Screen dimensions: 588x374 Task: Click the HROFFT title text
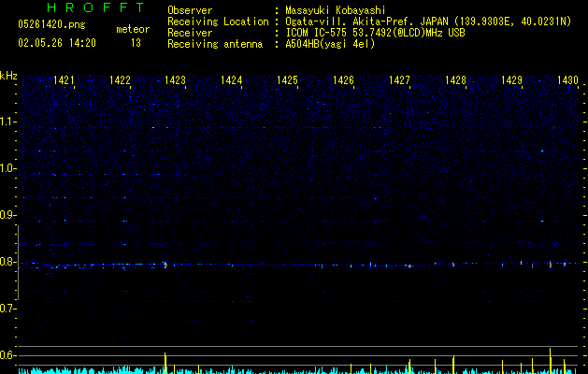click(95, 7)
